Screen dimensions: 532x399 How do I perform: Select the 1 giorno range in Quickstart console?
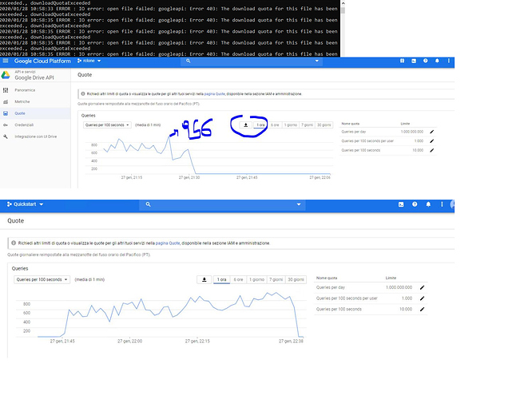coord(256,279)
